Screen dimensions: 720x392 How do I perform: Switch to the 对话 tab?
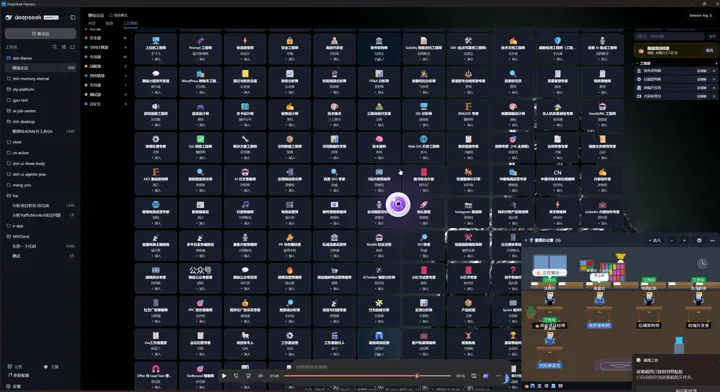92,23
